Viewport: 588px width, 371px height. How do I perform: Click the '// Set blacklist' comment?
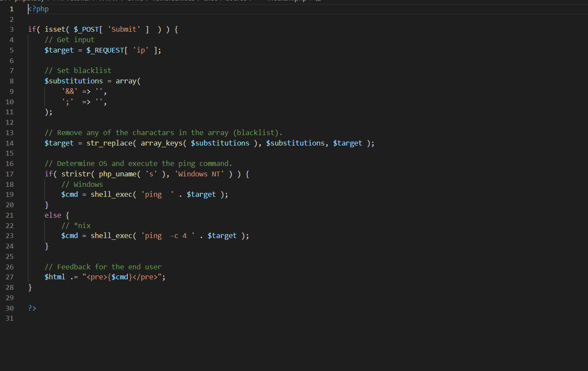click(x=78, y=70)
